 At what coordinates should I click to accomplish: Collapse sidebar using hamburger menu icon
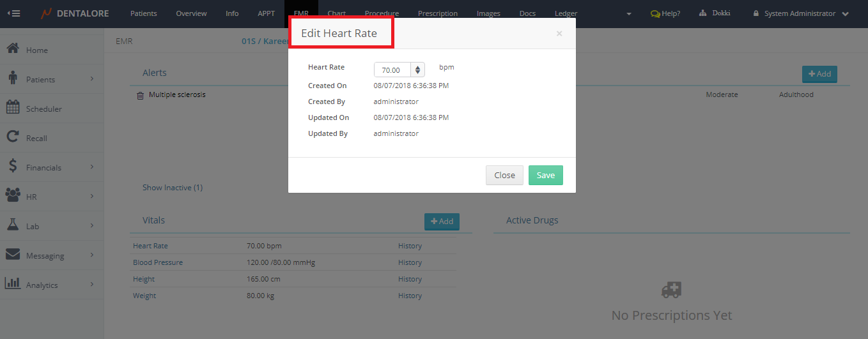[x=13, y=13]
